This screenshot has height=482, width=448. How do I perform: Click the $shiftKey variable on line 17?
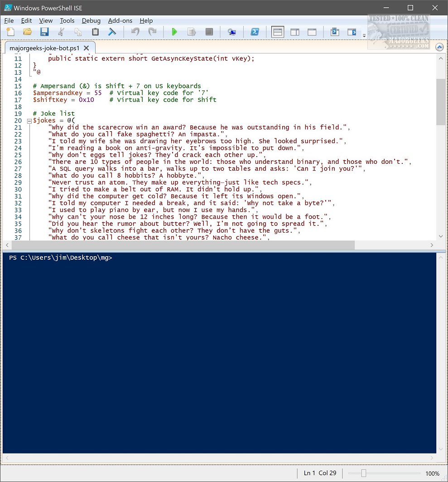click(x=50, y=100)
